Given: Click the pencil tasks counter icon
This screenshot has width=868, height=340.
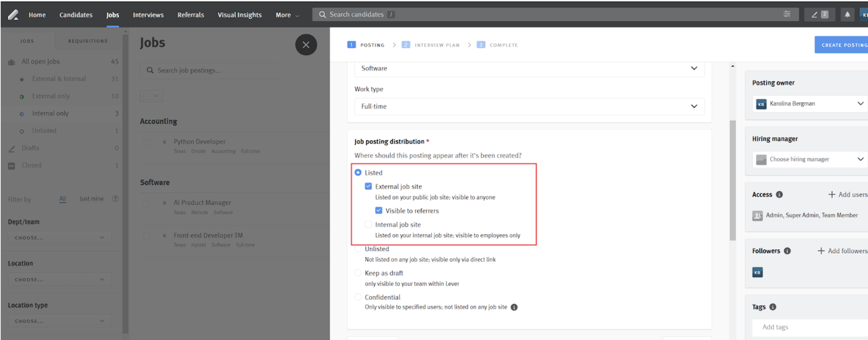Looking at the screenshot, I should (819, 15).
